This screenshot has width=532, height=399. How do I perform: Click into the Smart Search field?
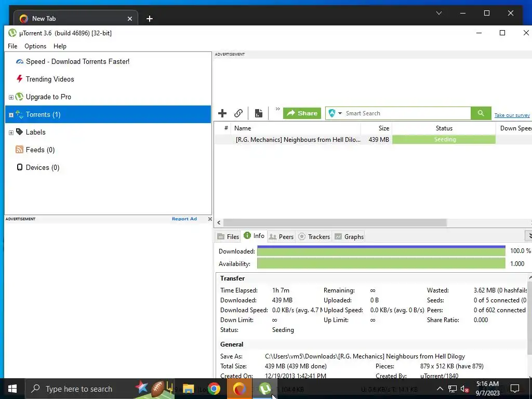point(407,113)
